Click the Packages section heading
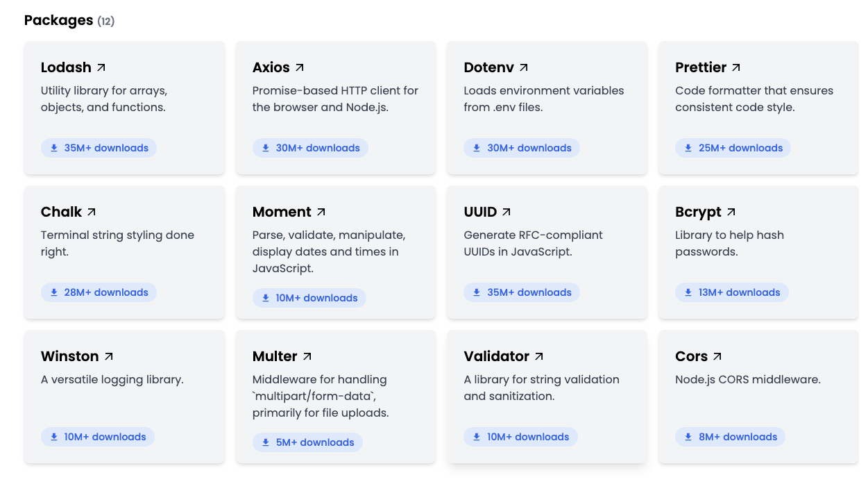The width and height of the screenshot is (868, 491). (59, 20)
